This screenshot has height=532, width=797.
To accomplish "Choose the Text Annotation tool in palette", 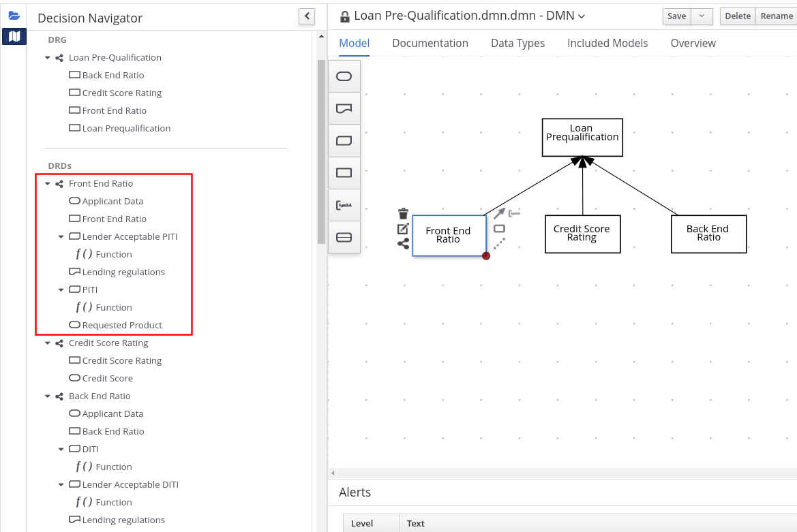I will pos(344,205).
